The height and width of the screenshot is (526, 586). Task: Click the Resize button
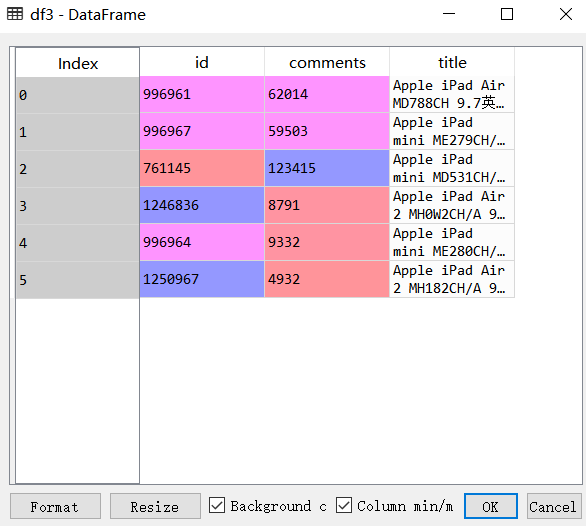[155, 506]
